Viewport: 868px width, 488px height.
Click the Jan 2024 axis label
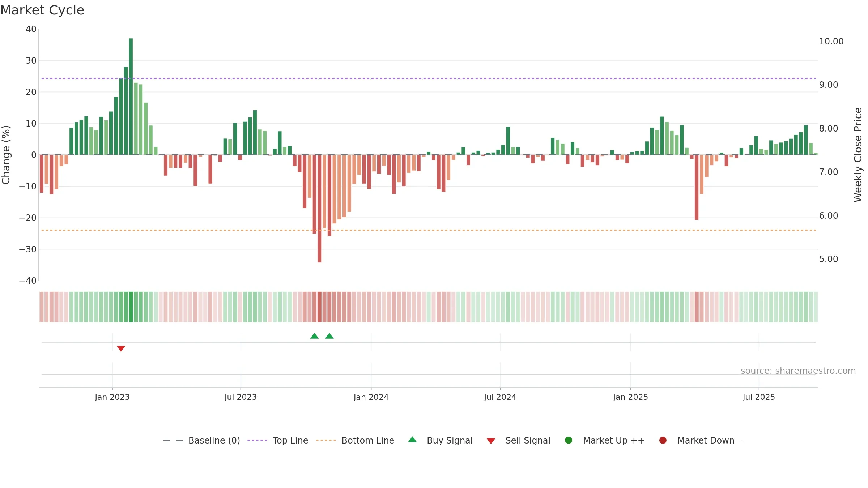pos(371,397)
